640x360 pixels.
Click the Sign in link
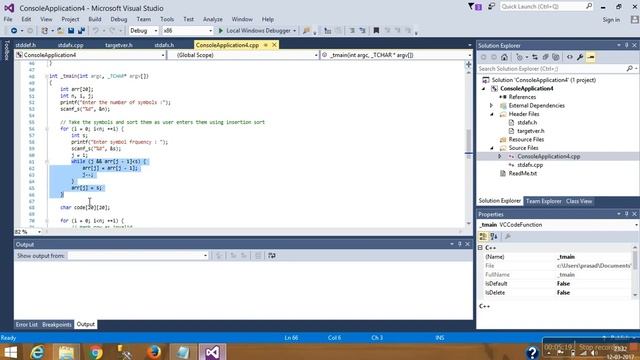611,20
